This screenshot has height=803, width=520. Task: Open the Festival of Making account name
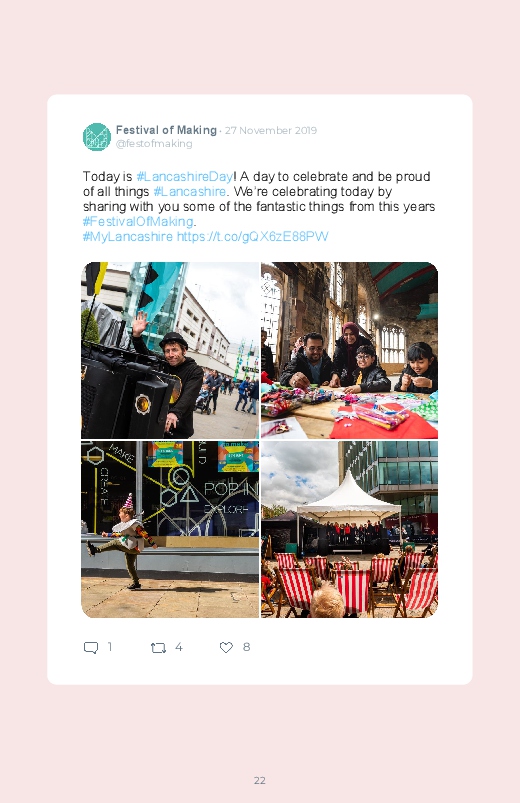[x=166, y=130]
